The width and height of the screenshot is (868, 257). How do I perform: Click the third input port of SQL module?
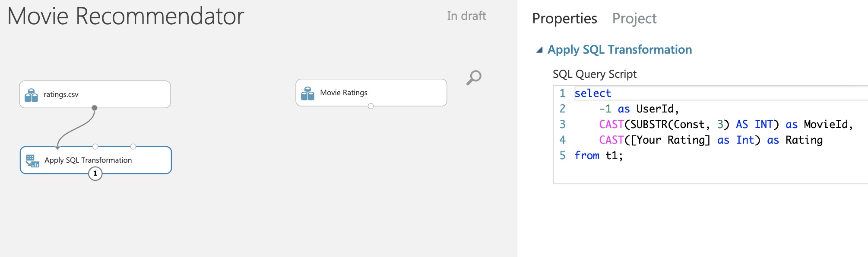(133, 147)
